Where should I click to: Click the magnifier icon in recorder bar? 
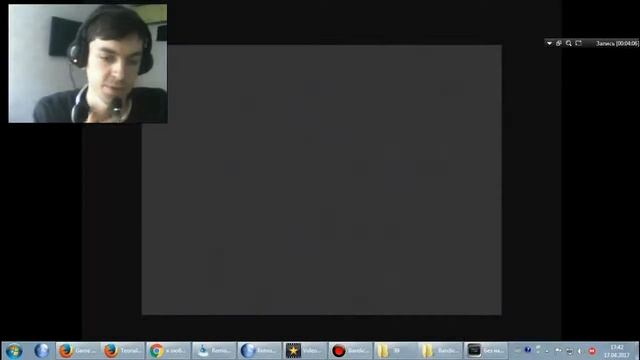pos(569,43)
